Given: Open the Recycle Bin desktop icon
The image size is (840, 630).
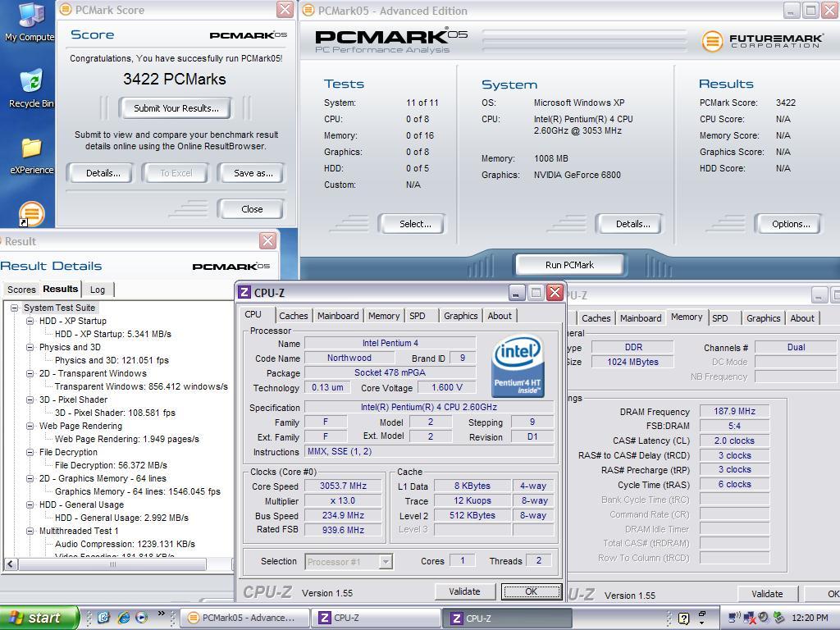Looking at the screenshot, I should [31, 89].
